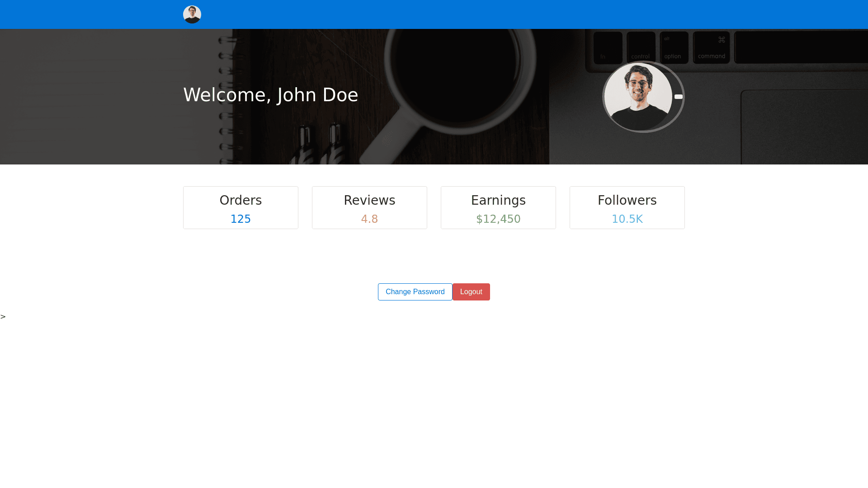Click the option key in banner image
The height and width of the screenshot is (488, 868).
pyautogui.click(x=674, y=47)
